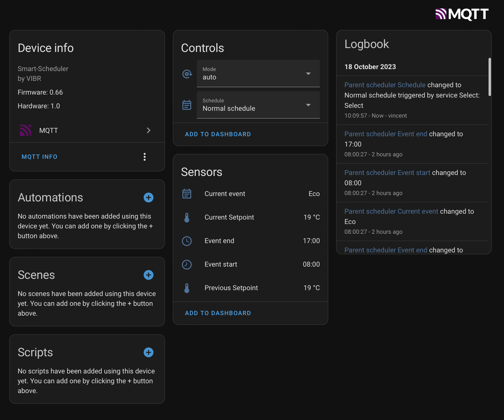Select the Previous Setpoint sensor row

click(251, 288)
